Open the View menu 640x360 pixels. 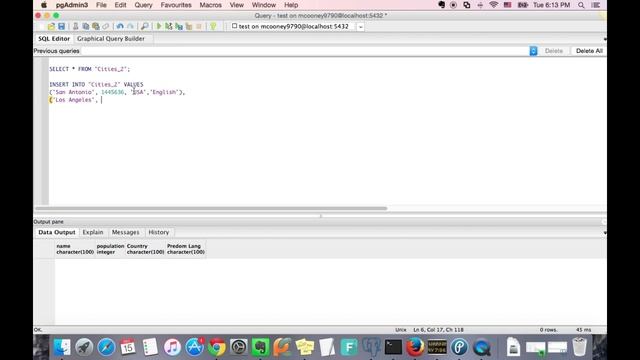tap(236, 5)
